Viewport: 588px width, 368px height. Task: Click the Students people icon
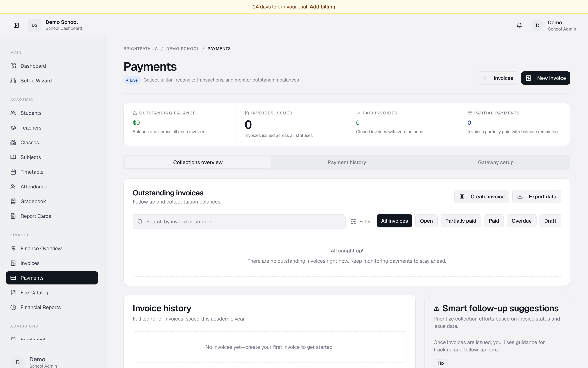tap(13, 113)
